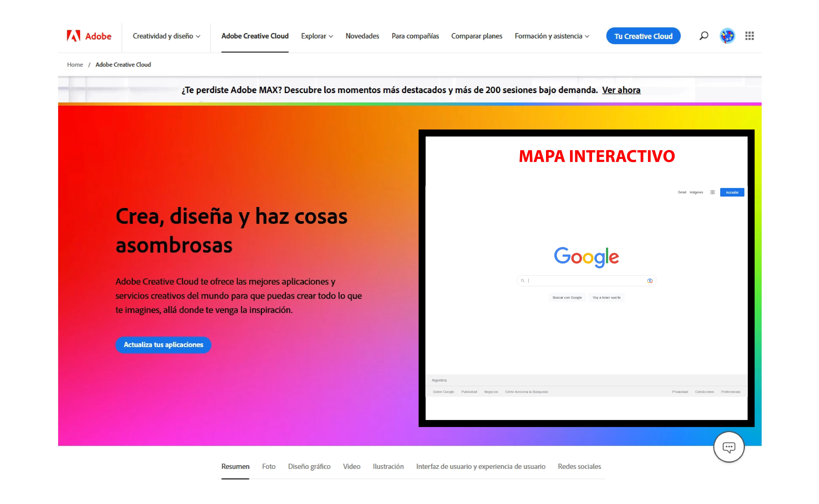Select the Diseño gráfico tab
The height and width of the screenshot is (504, 819).
(309, 466)
